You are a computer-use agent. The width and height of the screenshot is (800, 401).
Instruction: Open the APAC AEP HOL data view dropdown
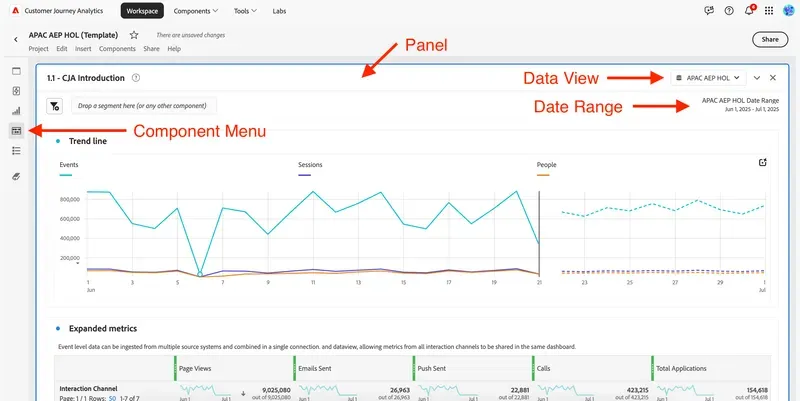(x=708, y=78)
